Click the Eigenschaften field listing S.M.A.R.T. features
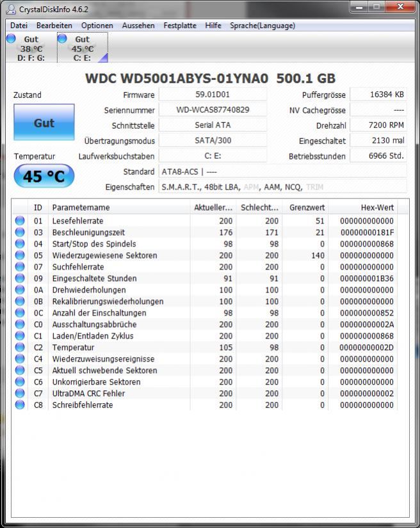The image size is (420, 528). 282,187
